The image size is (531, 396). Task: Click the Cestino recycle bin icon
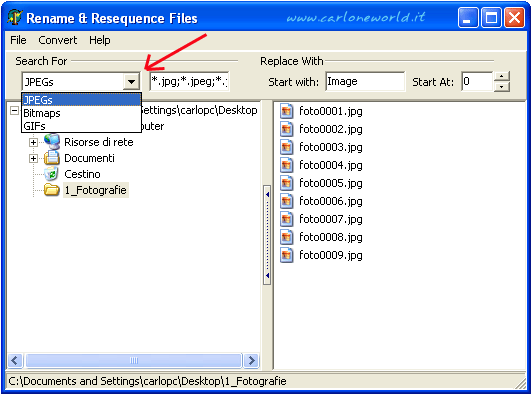(x=52, y=174)
